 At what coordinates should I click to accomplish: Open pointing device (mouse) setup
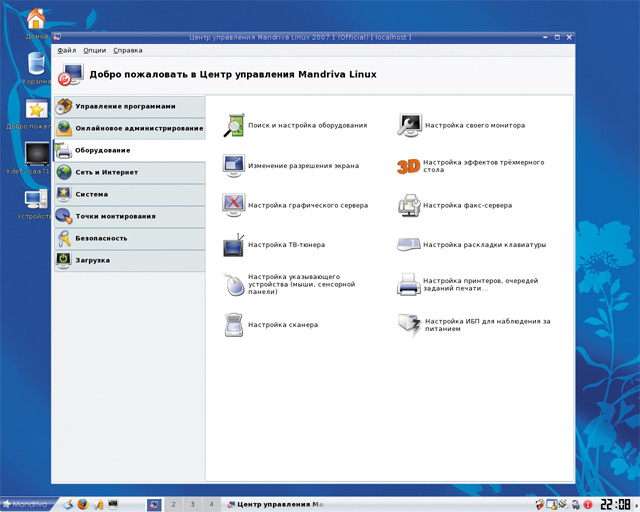pyautogui.click(x=289, y=284)
